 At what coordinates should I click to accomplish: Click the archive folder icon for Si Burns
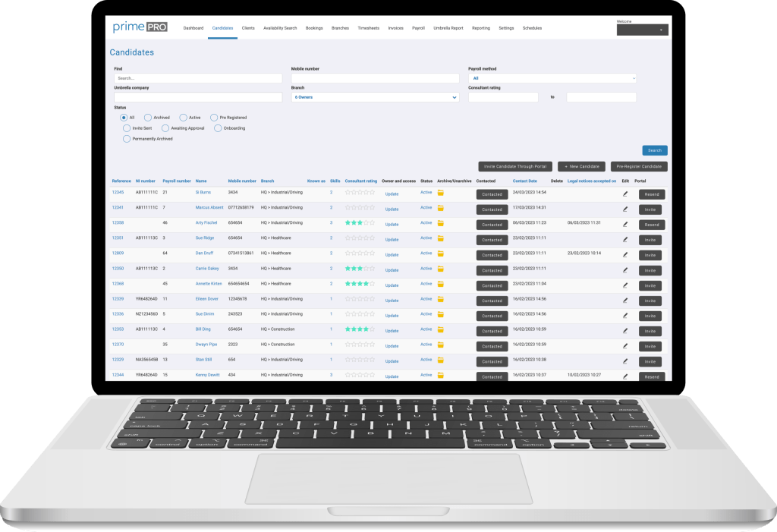[x=441, y=193]
